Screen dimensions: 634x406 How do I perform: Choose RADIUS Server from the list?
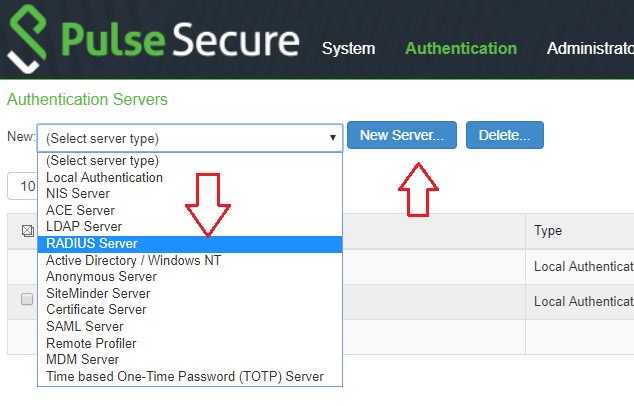point(92,244)
